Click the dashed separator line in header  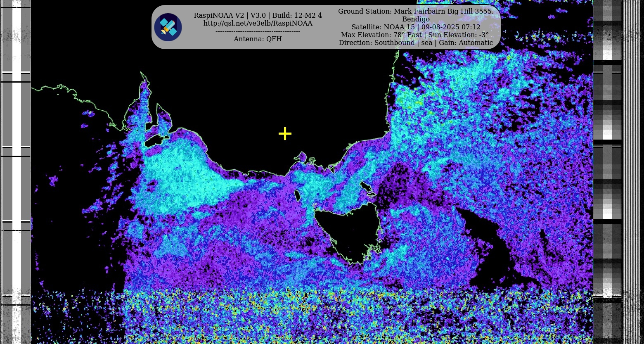pos(258,31)
